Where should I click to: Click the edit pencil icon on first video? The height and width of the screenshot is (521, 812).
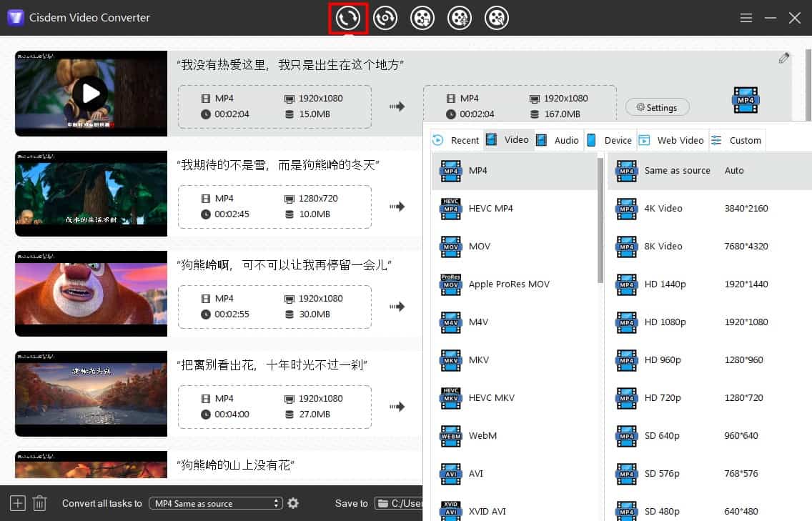(x=784, y=58)
